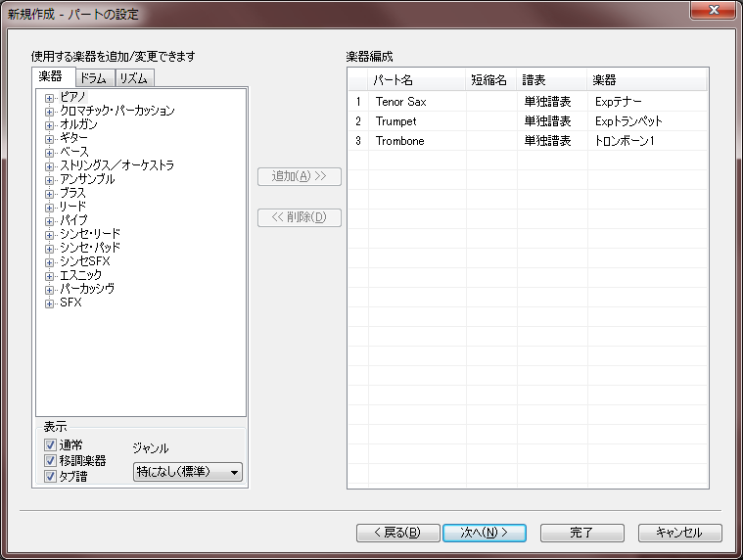Switch to the 楽器 tab

(53, 76)
